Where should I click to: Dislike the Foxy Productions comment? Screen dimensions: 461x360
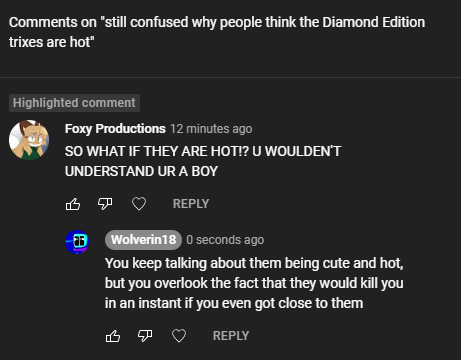coord(105,203)
